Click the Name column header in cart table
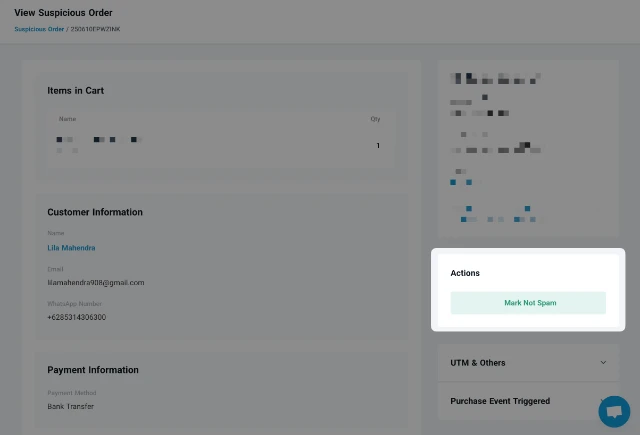 pyautogui.click(x=67, y=119)
